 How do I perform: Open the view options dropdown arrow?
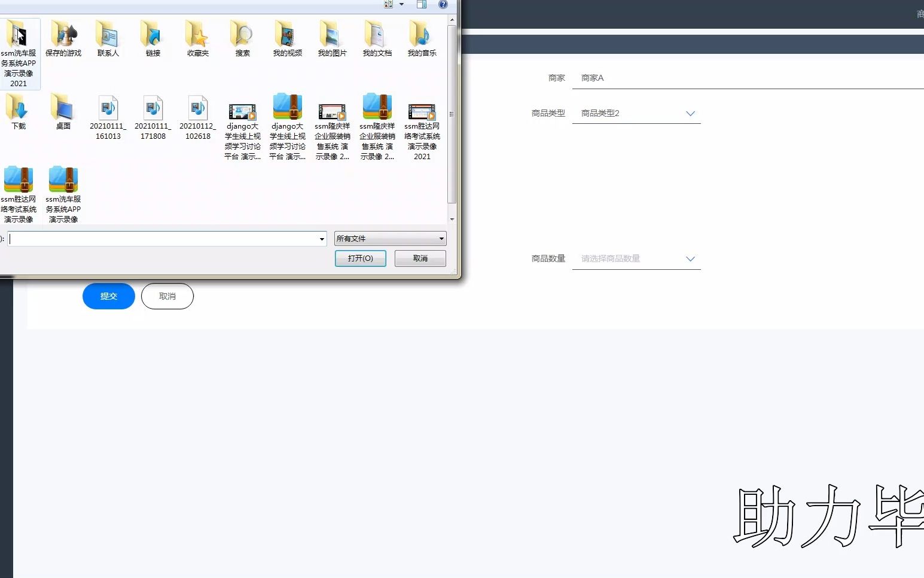click(x=401, y=4)
